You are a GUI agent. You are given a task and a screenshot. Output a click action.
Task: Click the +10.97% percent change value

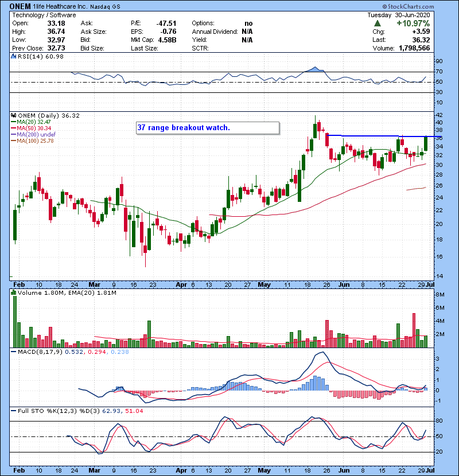coord(413,24)
